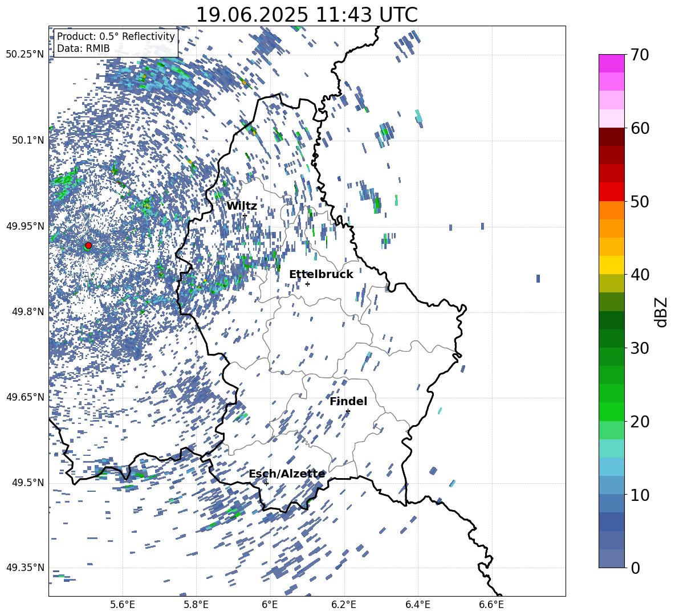Click the 'Data: RMIB' text
Screen dimensions: 675x616
(83, 48)
